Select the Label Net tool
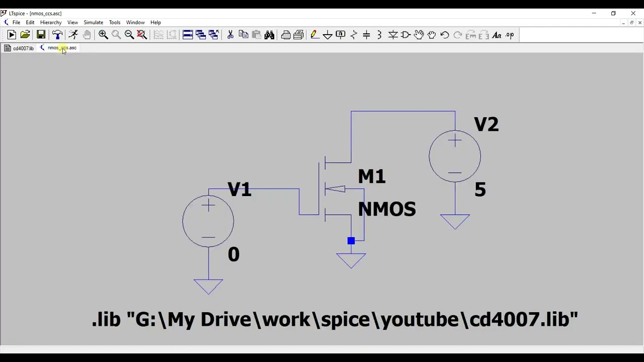 [341, 35]
